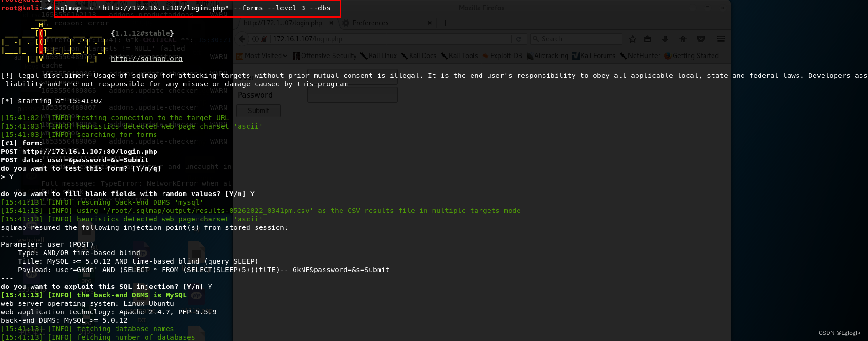Click 'resuming back-end DBMS mysql' log line

pos(102,202)
